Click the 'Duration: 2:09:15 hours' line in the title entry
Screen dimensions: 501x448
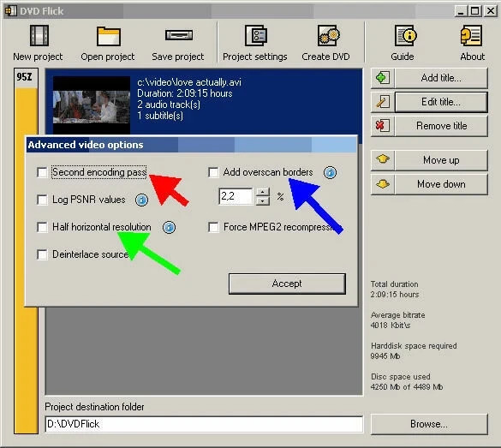coord(185,93)
